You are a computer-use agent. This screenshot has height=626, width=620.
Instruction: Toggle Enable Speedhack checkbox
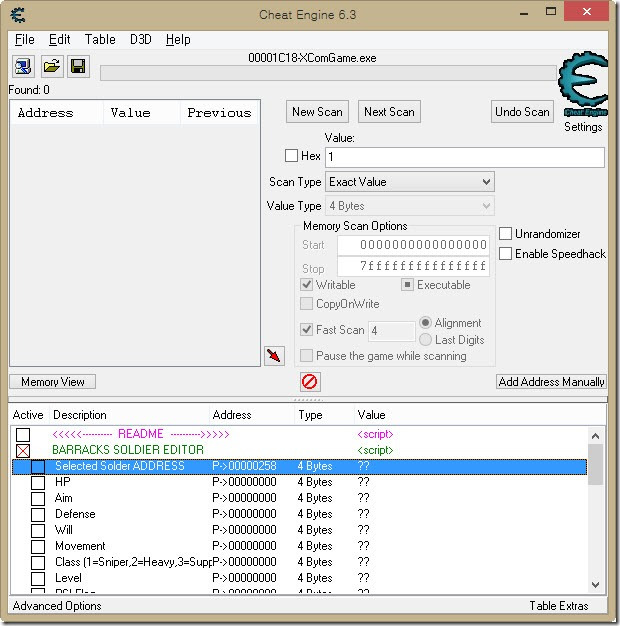click(505, 254)
